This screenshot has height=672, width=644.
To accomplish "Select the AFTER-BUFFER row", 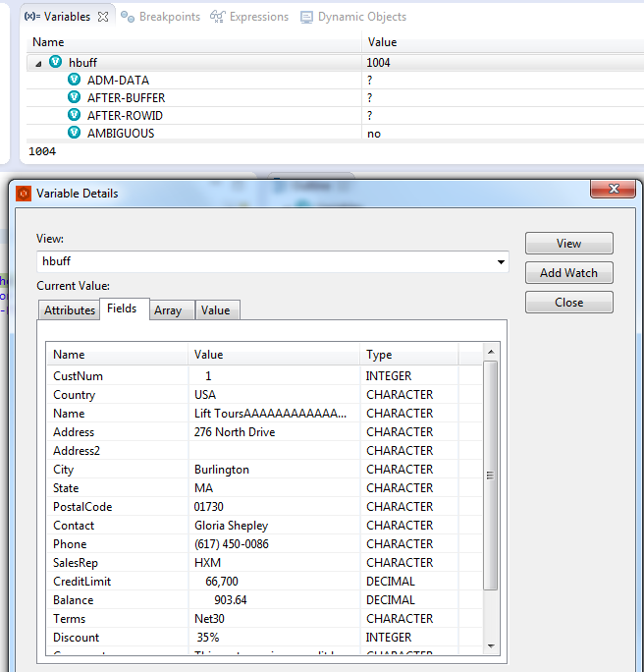I will pyautogui.click(x=336, y=97).
